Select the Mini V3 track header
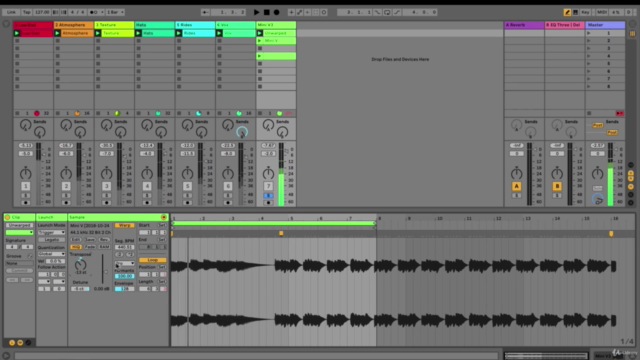The image size is (640, 360). 276,25
